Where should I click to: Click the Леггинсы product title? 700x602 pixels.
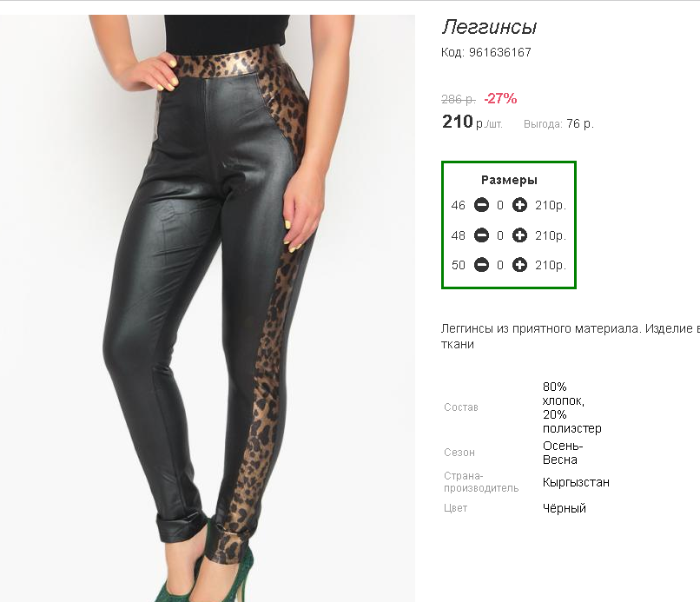[x=489, y=27]
